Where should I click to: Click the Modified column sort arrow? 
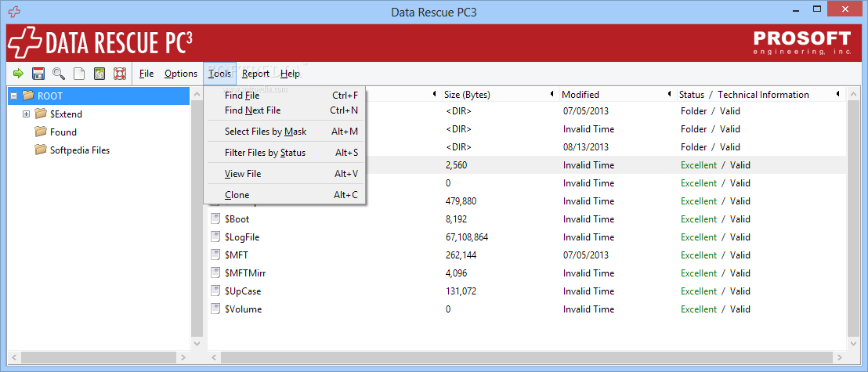click(x=669, y=95)
